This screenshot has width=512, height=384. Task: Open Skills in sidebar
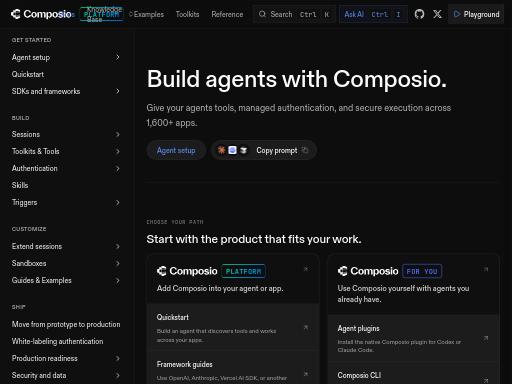pos(20,185)
